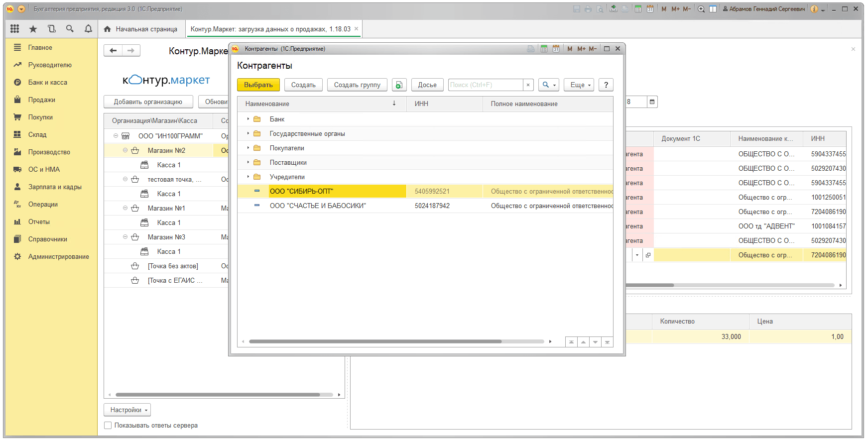Open Справочники section
868x441 pixels.
[x=48, y=239]
